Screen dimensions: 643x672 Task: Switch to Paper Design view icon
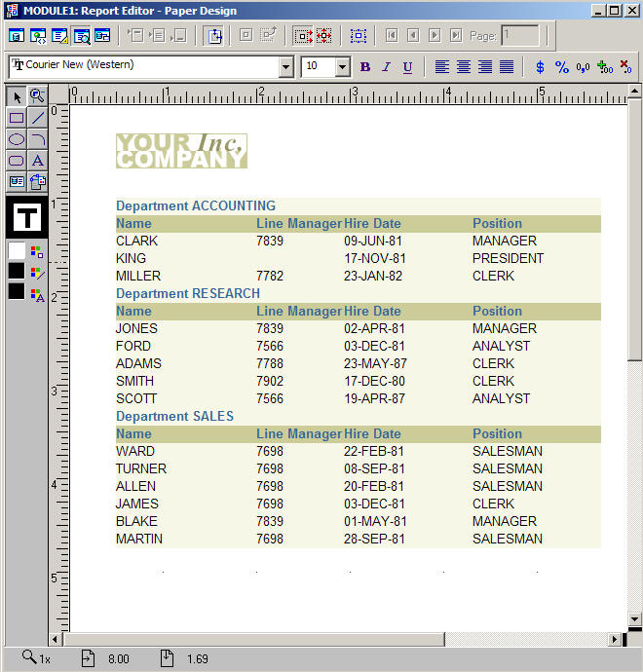[x=82, y=36]
